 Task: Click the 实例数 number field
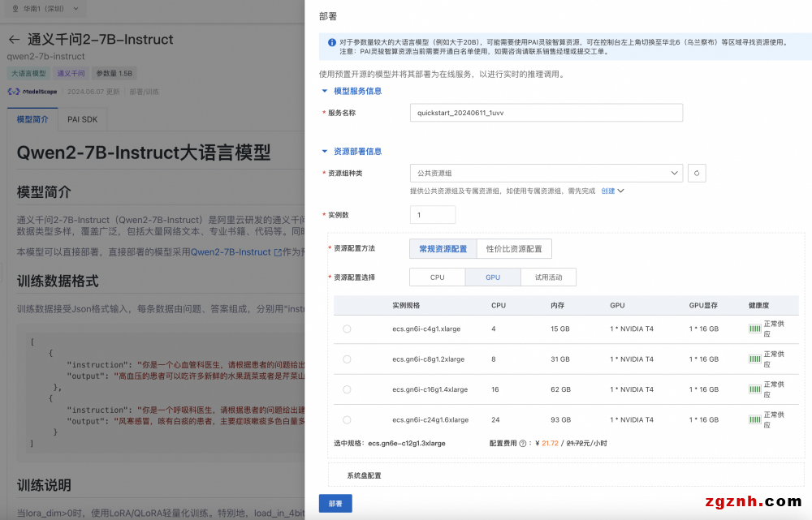click(x=432, y=215)
